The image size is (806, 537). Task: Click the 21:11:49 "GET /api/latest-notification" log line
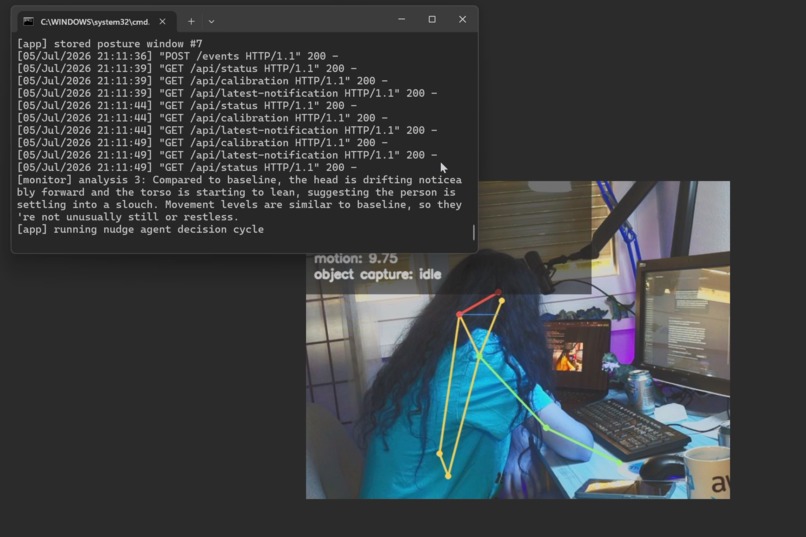tap(227, 155)
